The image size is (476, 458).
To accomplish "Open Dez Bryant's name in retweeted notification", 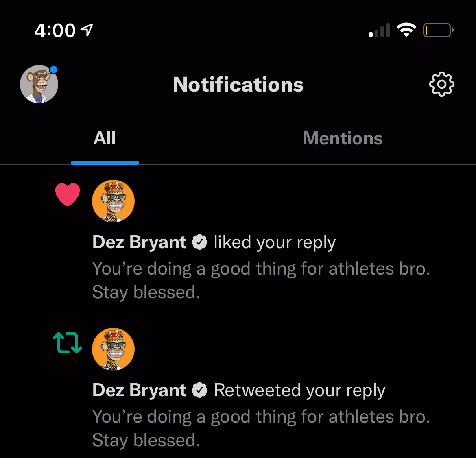I will click(x=139, y=390).
